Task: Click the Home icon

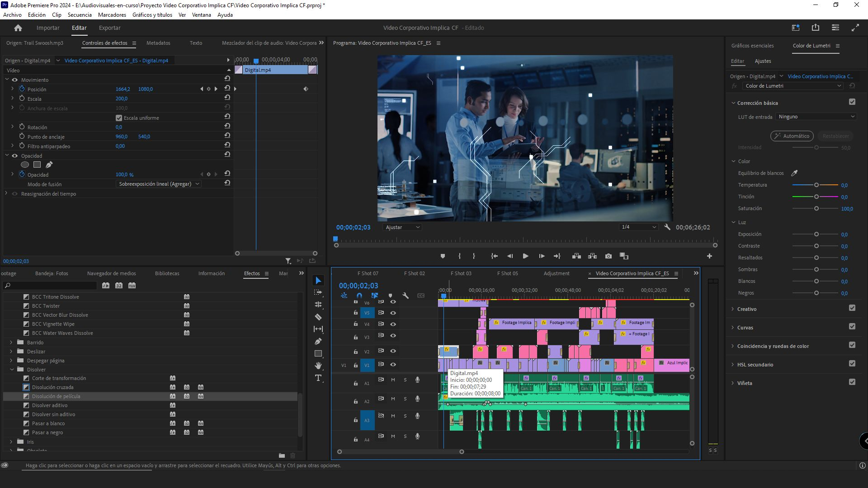Action: [18, 28]
